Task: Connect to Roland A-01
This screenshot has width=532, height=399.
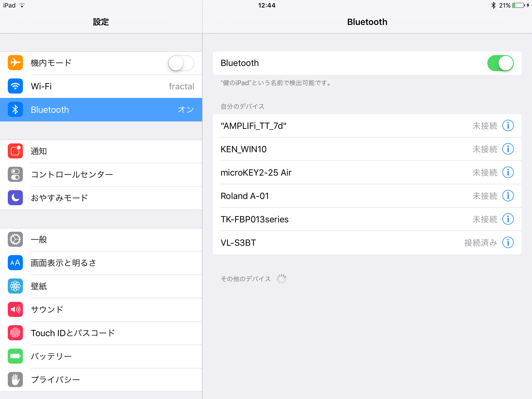Action: tap(367, 196)
